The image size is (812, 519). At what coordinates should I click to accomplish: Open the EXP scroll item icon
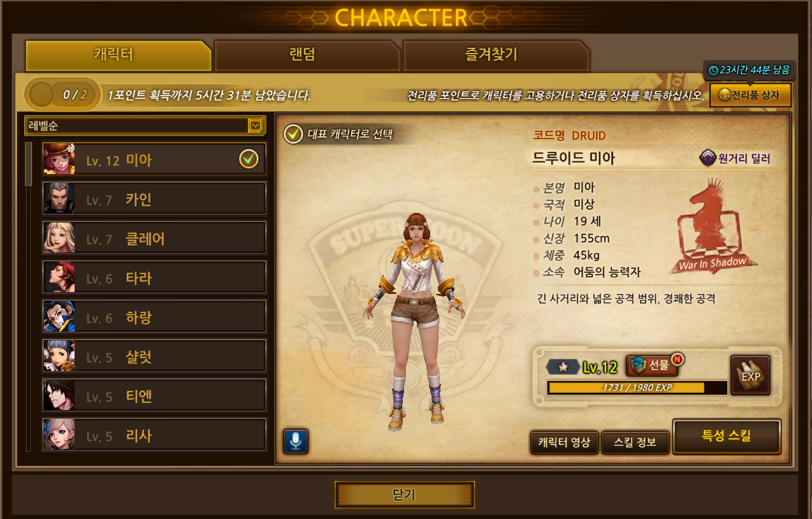tap(750, 376)
